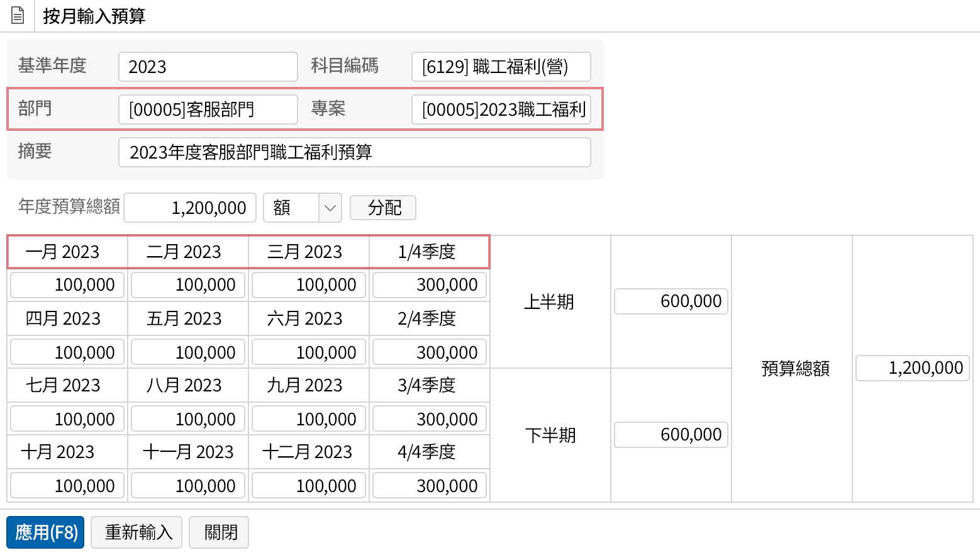
Task: Select the 部門 field showing 客服部門
Action: click(208, 109)
